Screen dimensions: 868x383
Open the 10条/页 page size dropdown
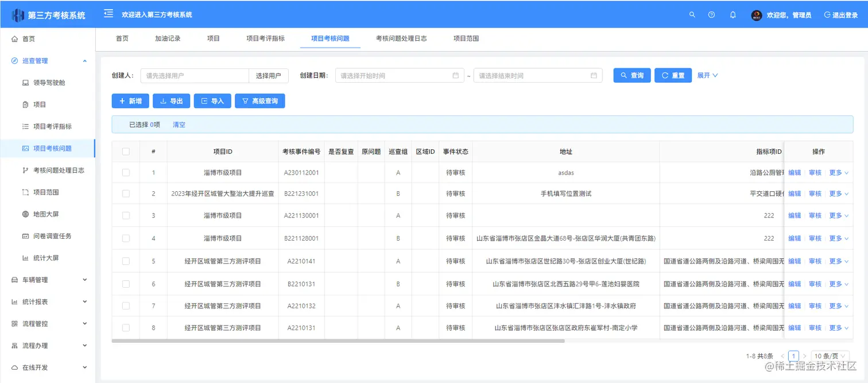[830, 356]
